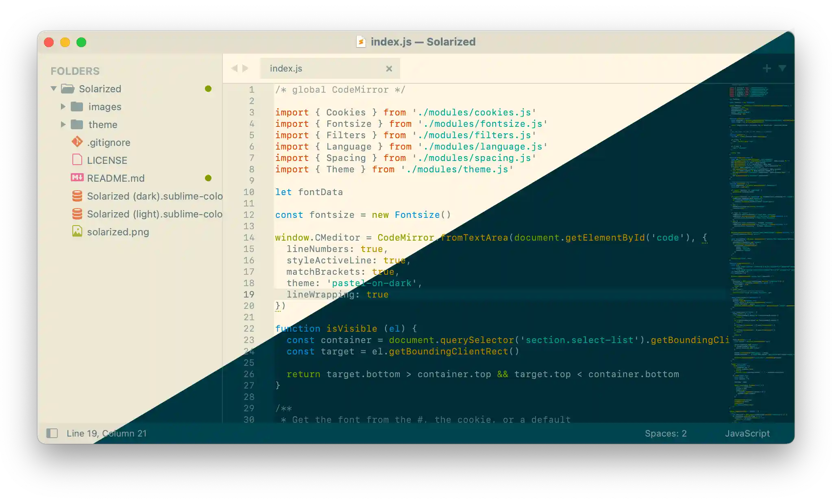
Task: Click the .gitignore git file icon
Action: tap(77, 142)
